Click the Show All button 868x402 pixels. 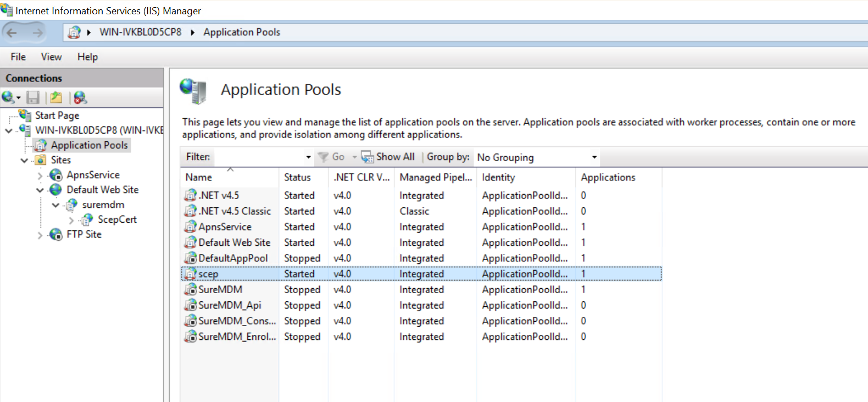pos(388,157)
